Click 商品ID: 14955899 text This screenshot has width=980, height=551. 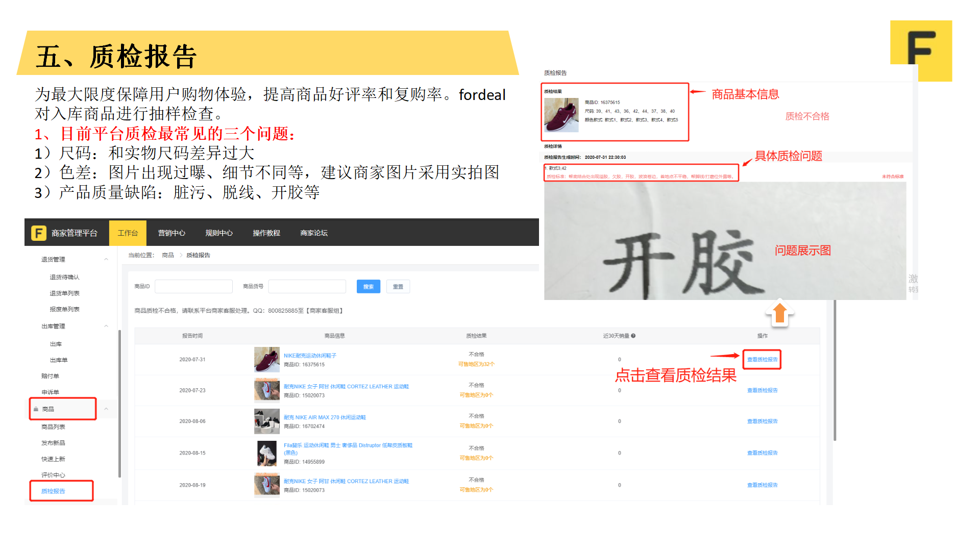tap(304, 462)
